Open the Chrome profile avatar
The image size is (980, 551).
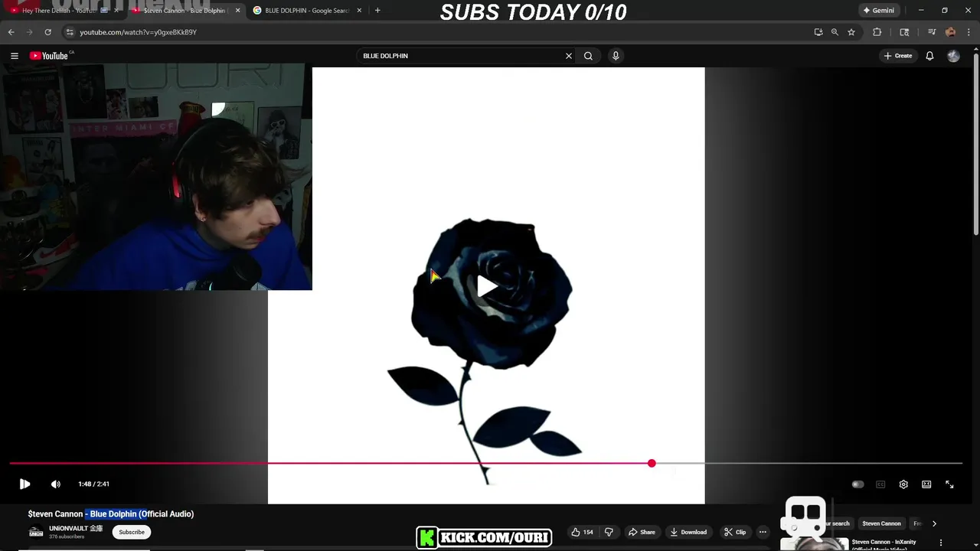click(950, 32)
